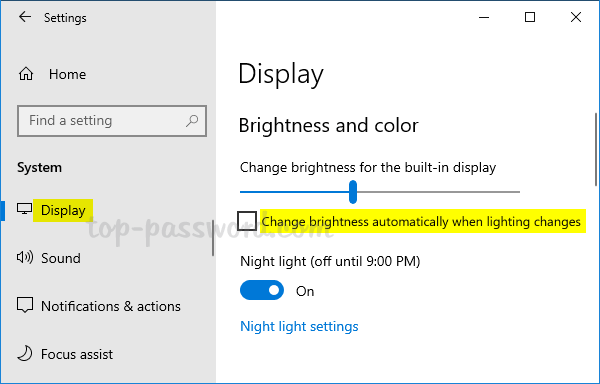The image size is (600, 384).
Task: Select Display in the sidebar
Action: (x=63, y=210)
